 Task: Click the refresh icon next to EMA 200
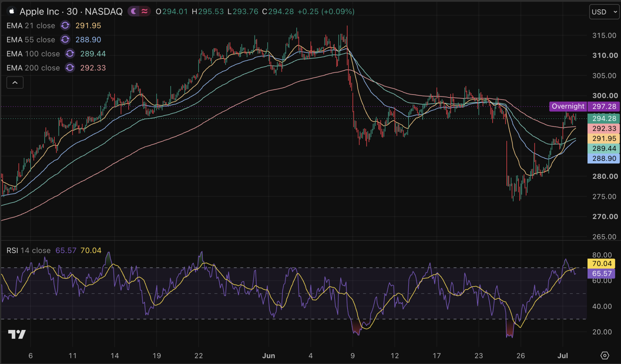[x=70, y=68]
